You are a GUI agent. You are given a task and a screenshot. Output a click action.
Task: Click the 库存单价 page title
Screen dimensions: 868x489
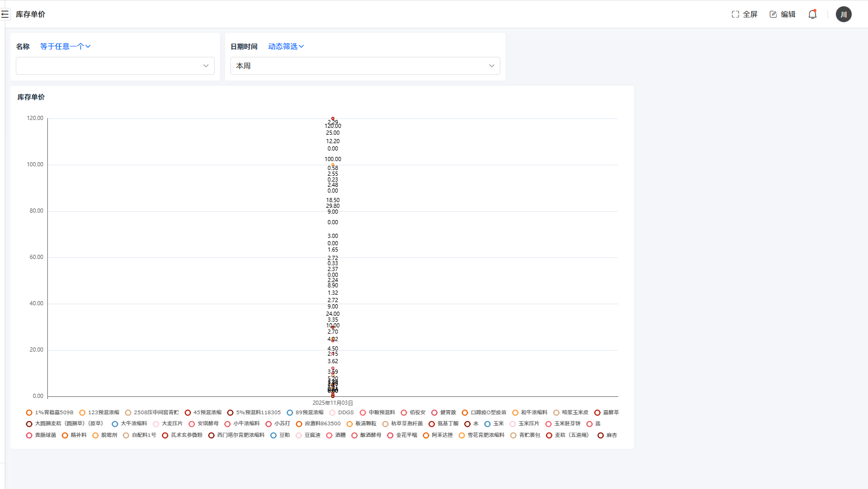coord(31,14)
